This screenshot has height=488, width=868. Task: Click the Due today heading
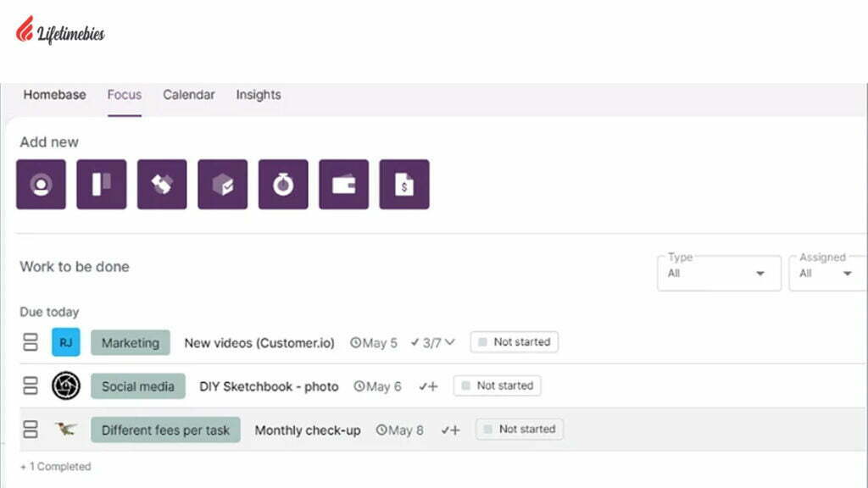(49, 312)
